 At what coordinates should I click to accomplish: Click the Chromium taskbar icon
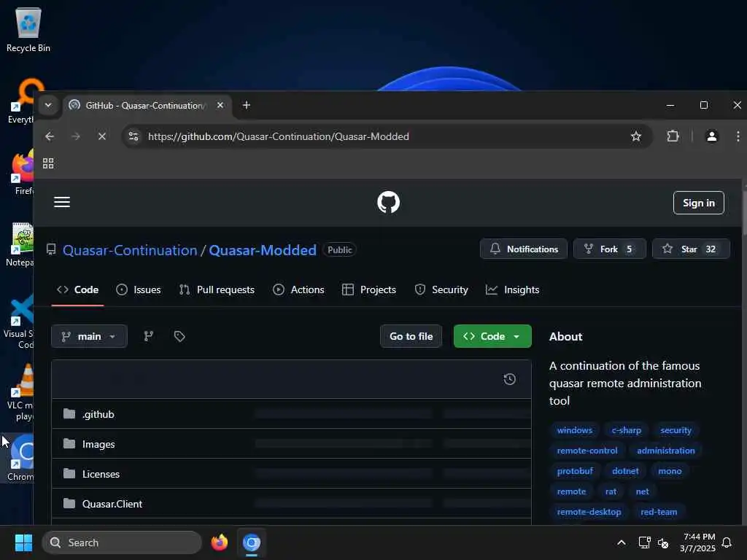pyautogui.click(x=252, y=542)
